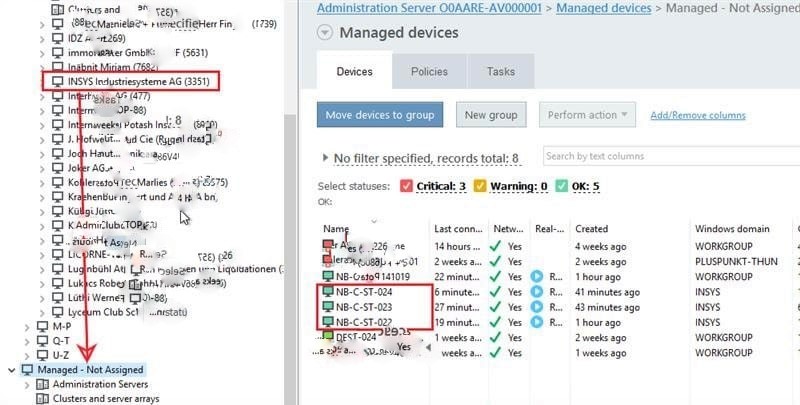Click Move devices to group button
Image resolution: width=800 pixels, height=405 pixels.
pos(380,115)
